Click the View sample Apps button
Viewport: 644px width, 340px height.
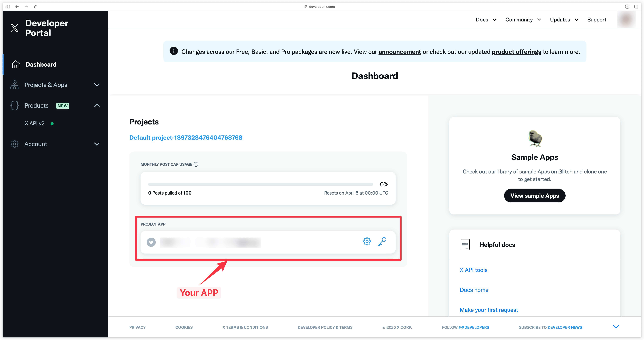pyautogui.click(x=534, y=196)
